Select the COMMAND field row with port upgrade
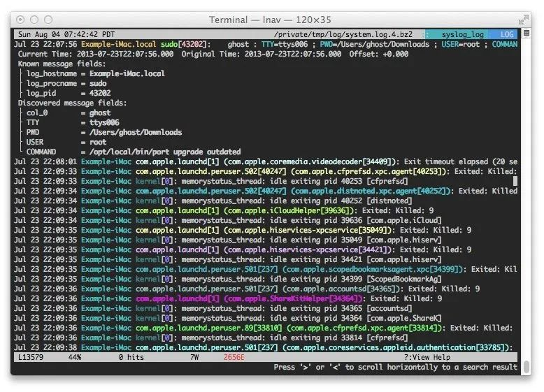 [x=134, y=152]
